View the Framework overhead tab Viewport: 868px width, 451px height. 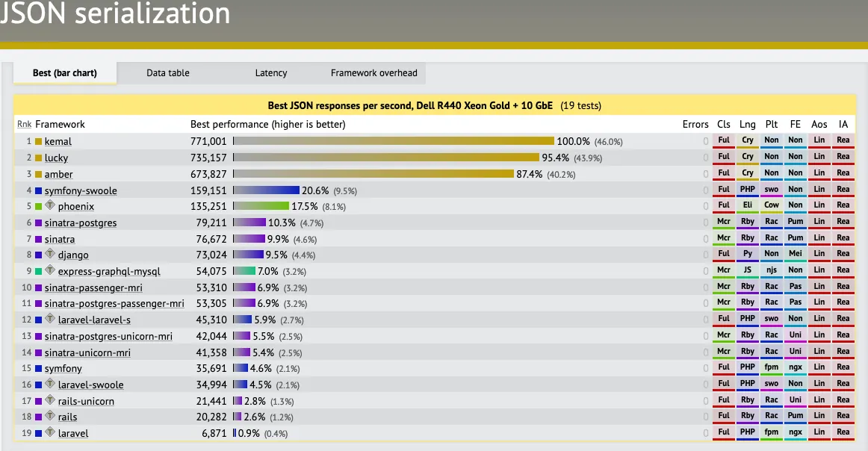(373, 72)
